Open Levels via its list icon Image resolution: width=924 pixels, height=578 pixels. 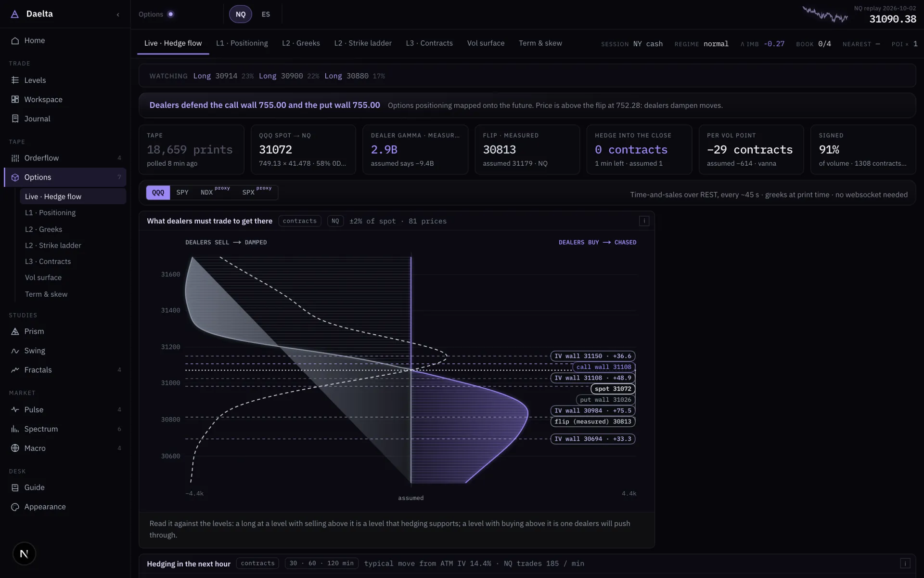[15, 80]
